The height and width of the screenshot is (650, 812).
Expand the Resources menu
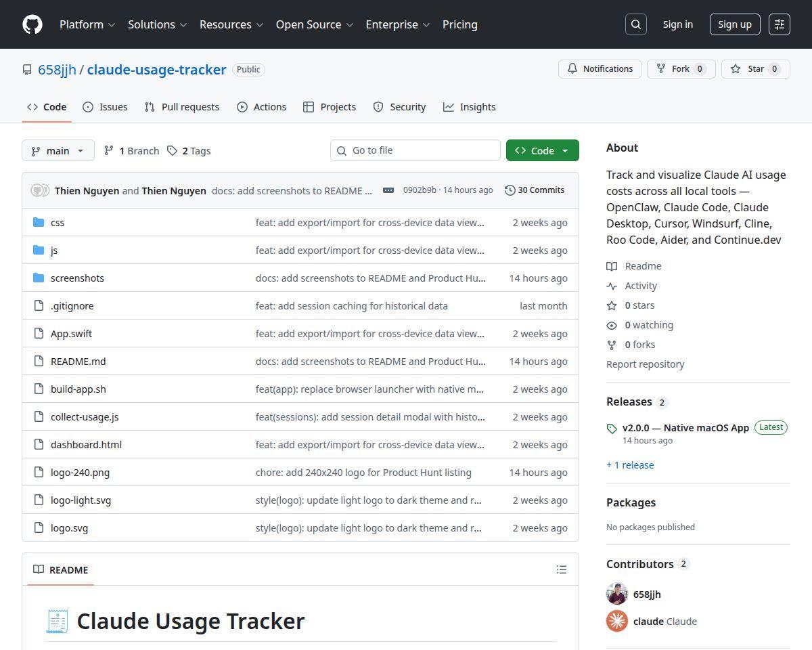tap(231, 24)
